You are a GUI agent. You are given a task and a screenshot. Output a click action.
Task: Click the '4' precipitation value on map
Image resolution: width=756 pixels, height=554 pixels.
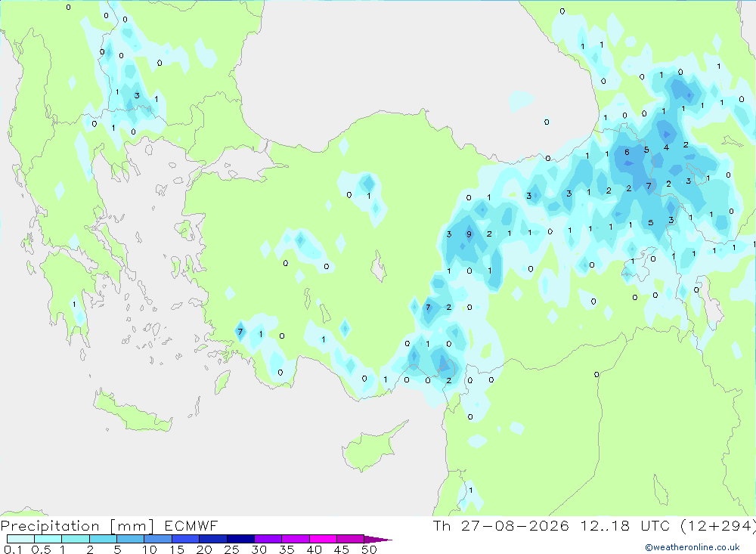coord(666,147)
